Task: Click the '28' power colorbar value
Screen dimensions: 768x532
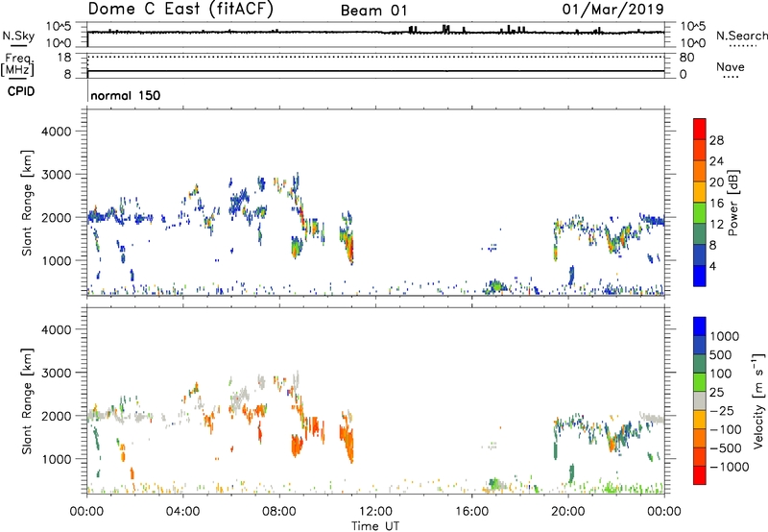Action: pyautogui.click(x=716, y=140)
